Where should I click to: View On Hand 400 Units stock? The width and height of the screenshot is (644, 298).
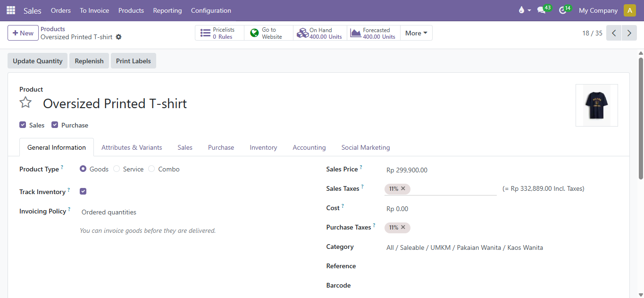319,33
